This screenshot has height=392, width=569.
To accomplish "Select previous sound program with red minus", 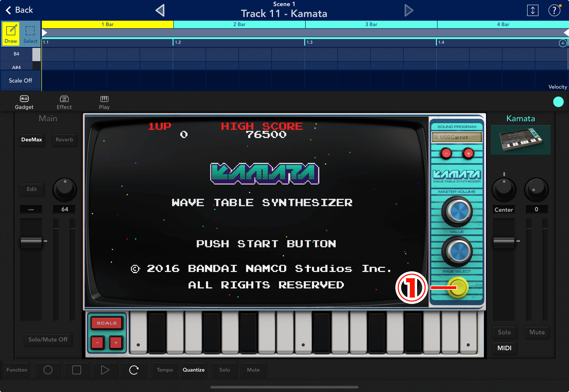I will (446, 153).
